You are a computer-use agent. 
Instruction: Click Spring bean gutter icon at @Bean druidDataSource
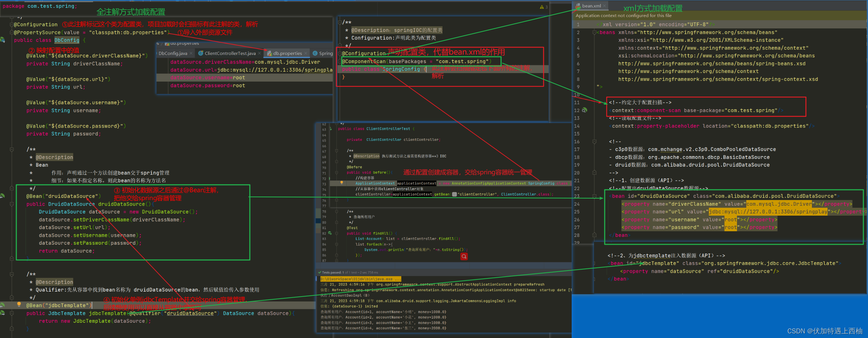tap(2, 196)
